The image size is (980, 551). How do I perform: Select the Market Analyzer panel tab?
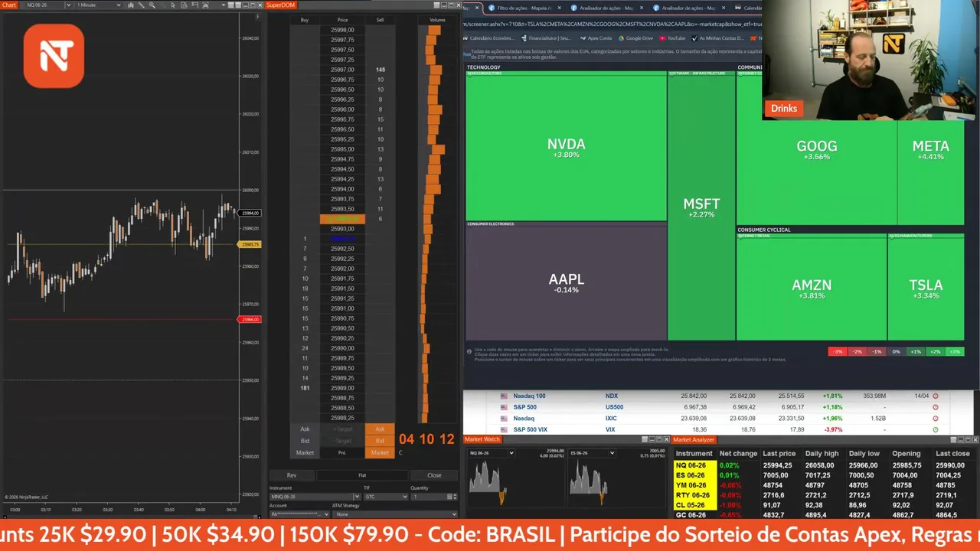click(694, 439)
